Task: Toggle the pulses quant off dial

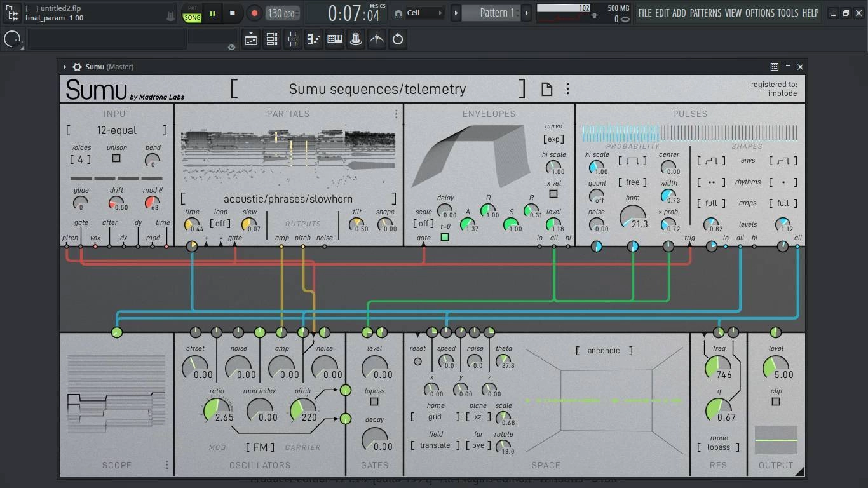Action: (597, 196)
